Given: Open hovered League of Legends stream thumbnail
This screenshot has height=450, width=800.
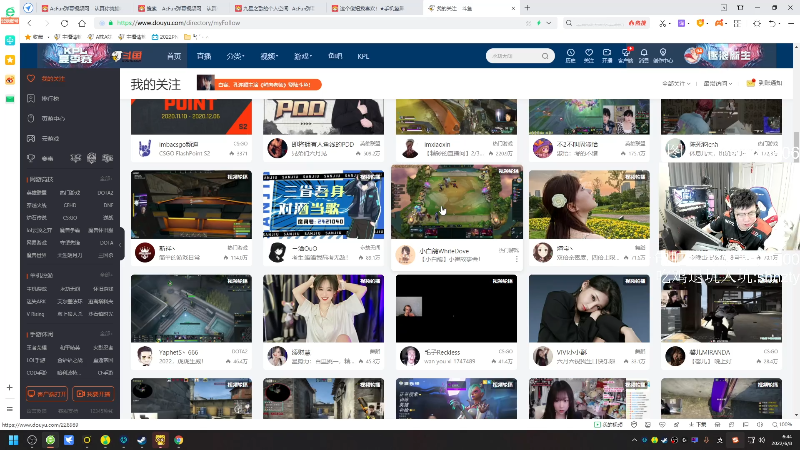Looking at the screenshot, I should [x=457, y=203].
